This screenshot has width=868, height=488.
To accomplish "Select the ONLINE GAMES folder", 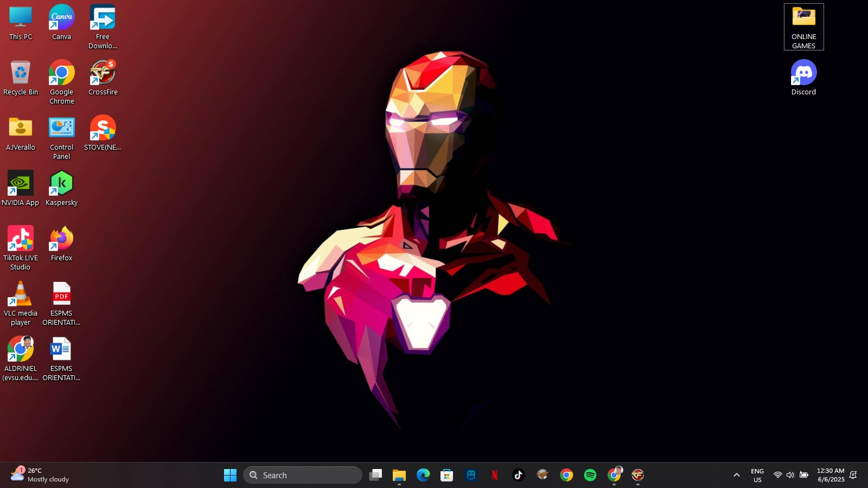I will 803,27.
